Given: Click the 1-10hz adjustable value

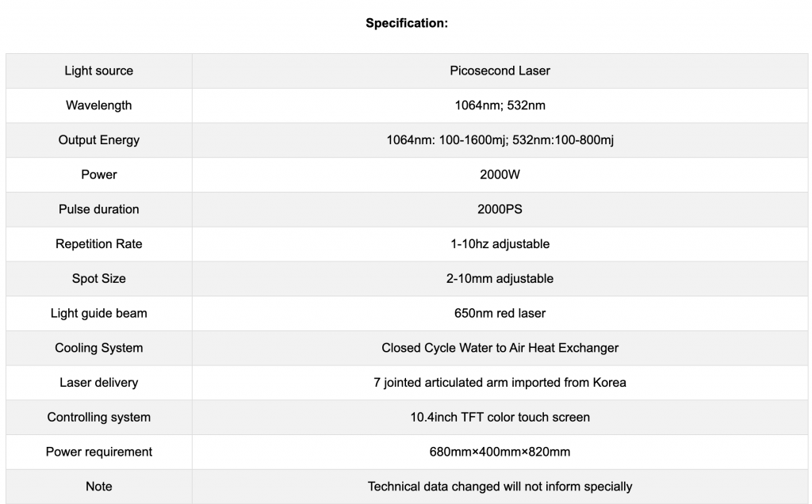Looking at the screenshot, I should pos(500,244).
